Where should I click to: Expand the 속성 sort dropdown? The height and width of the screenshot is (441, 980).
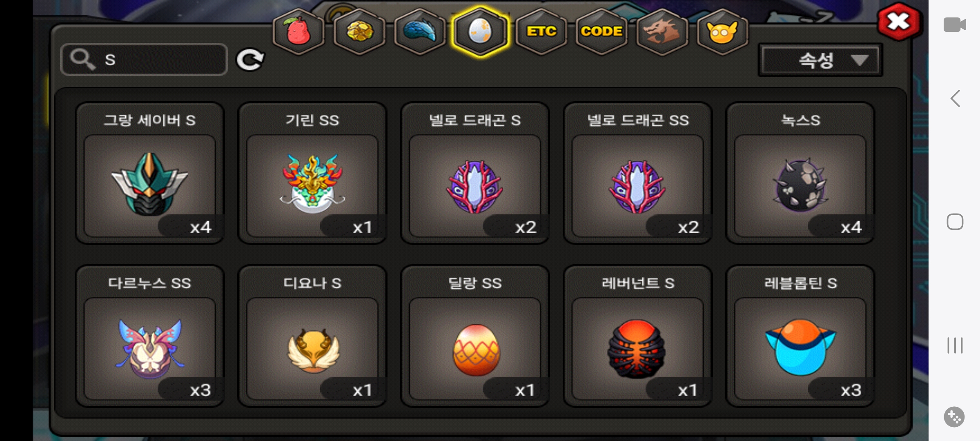(820, 60)
